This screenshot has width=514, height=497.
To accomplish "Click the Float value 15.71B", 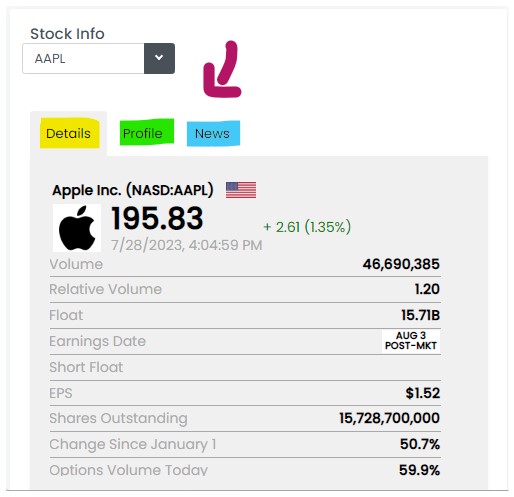I will click(x=420, y=315).
